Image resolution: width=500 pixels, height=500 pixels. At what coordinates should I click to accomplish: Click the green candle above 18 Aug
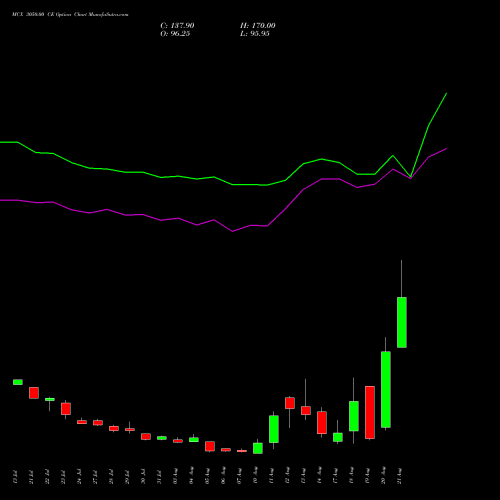(354, 416)
